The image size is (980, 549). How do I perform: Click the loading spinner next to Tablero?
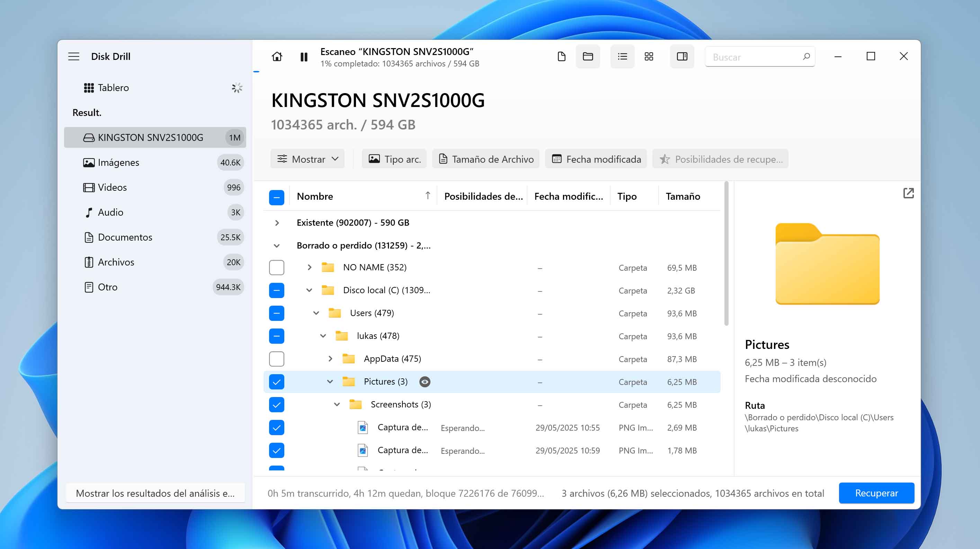pos(237,88)
